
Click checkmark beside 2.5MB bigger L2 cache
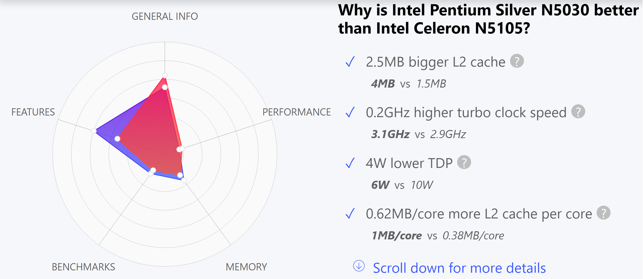(x=350, y=62)
